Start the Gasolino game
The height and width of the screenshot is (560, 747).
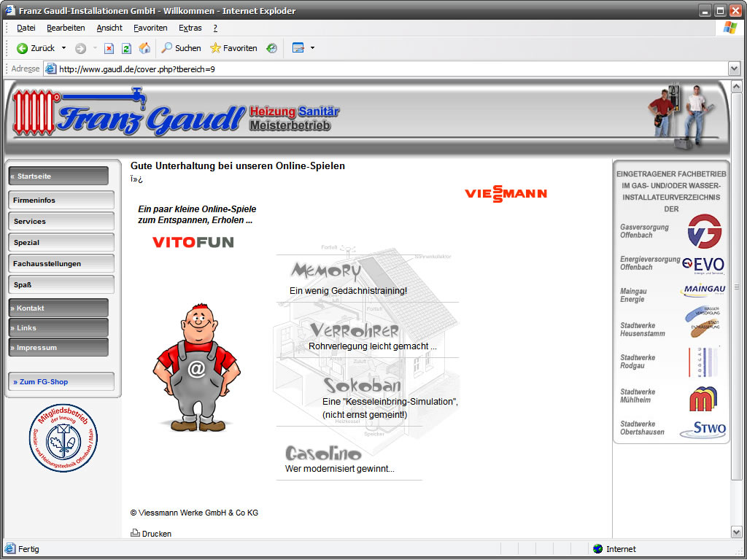(x=323, y=453)
